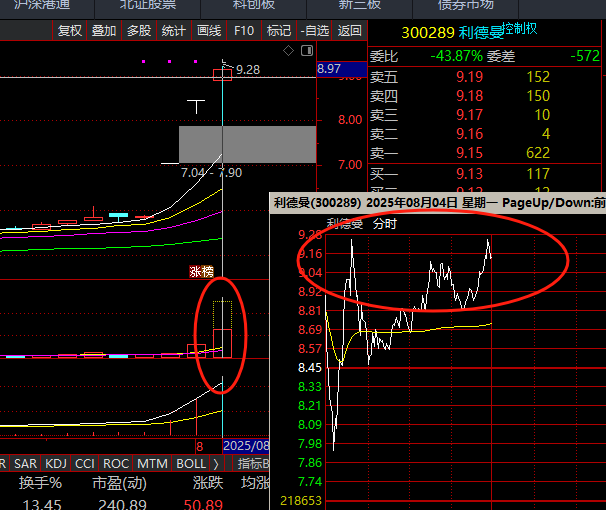
Task: Click the 8.45 price level in the intraday popup
Action: pyautogui.click(x=310, y=367)
